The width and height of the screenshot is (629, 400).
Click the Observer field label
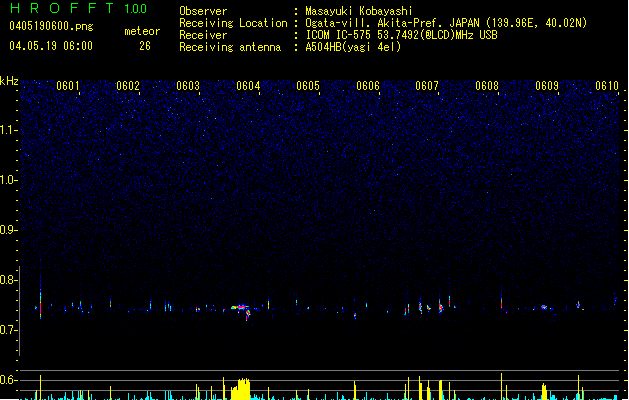[203, 11]
